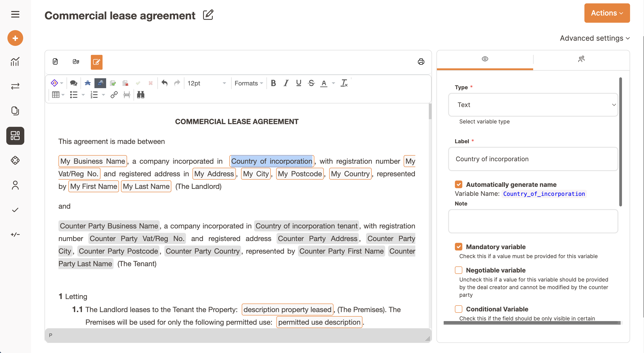The width and height of the screenshot is (644, 353).
Task: Open the checkmark approvals sidebar icon
Action: 15,210
